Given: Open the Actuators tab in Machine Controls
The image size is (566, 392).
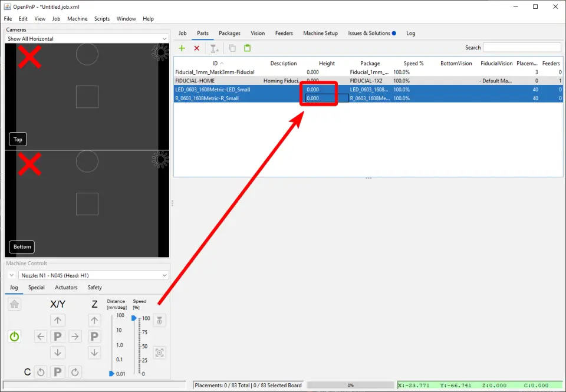Looking at the screenshot, I should (x=66, y=288).
